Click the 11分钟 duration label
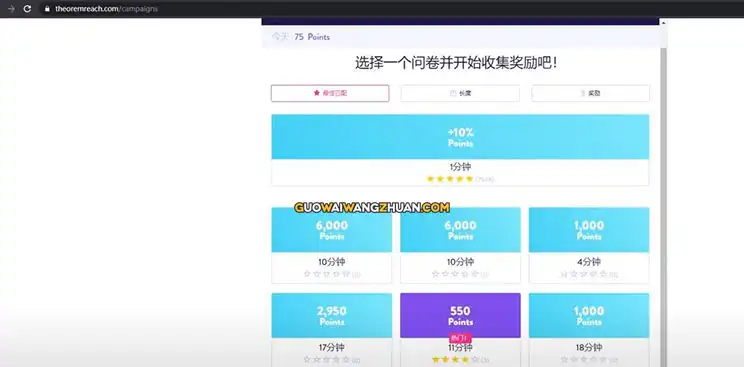The image size is (744, 367). 460,348
